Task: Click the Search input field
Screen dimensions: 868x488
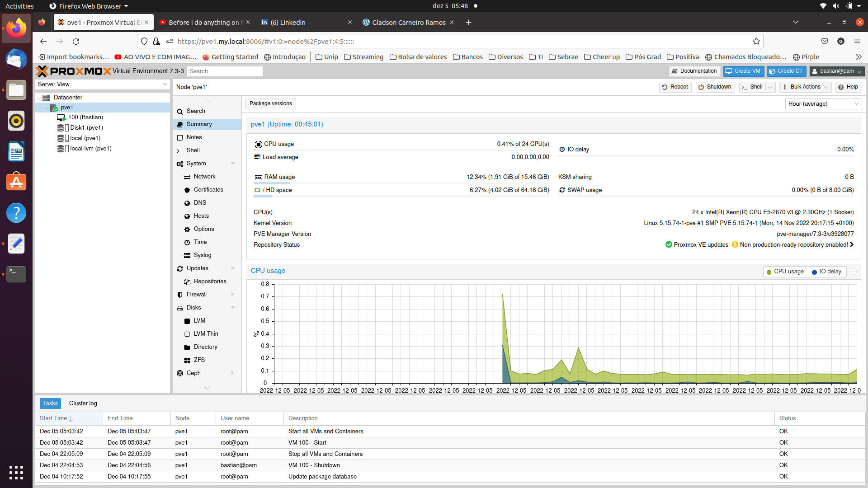Action: tap(225, 71)
